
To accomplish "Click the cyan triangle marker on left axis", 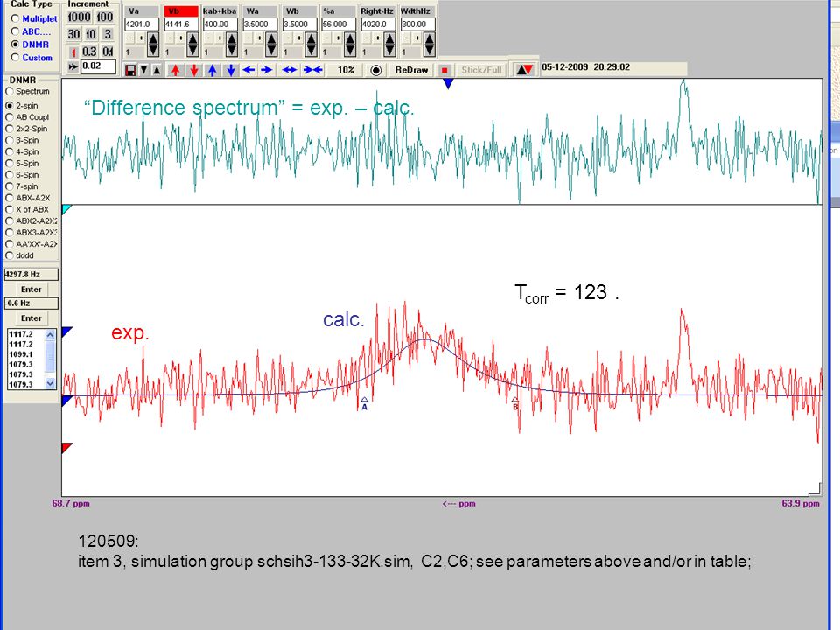I will point(67,209).
